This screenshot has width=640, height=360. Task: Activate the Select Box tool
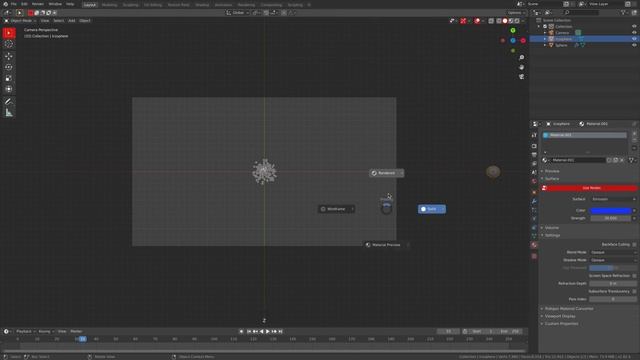coord(9,33)
